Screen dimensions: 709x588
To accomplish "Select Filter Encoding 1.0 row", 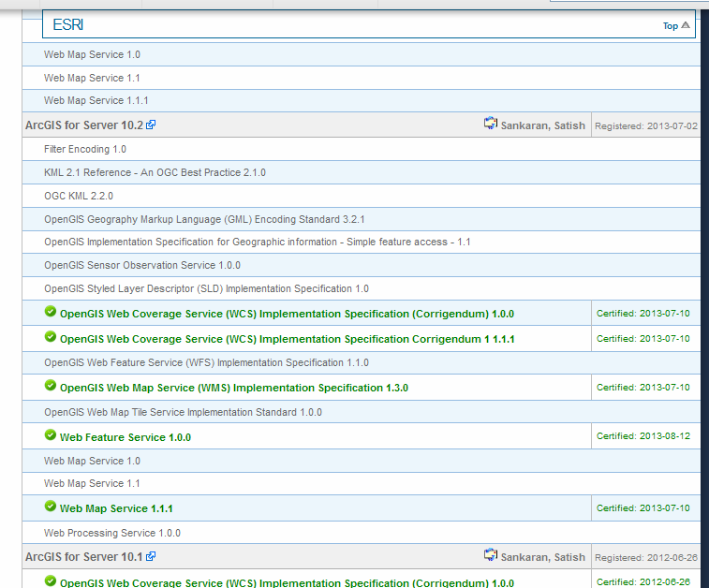I will pyautogui.click(x=361, y=149).
